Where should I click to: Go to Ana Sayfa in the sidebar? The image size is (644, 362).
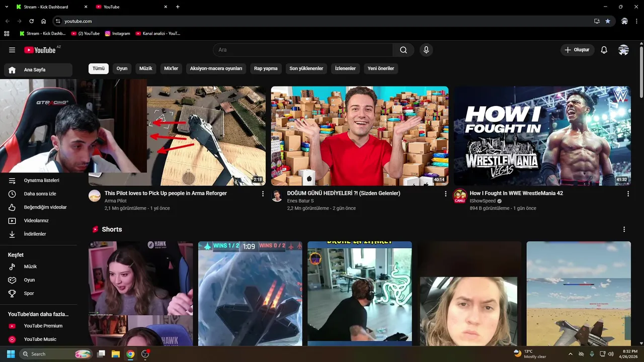tap(38, 70)
